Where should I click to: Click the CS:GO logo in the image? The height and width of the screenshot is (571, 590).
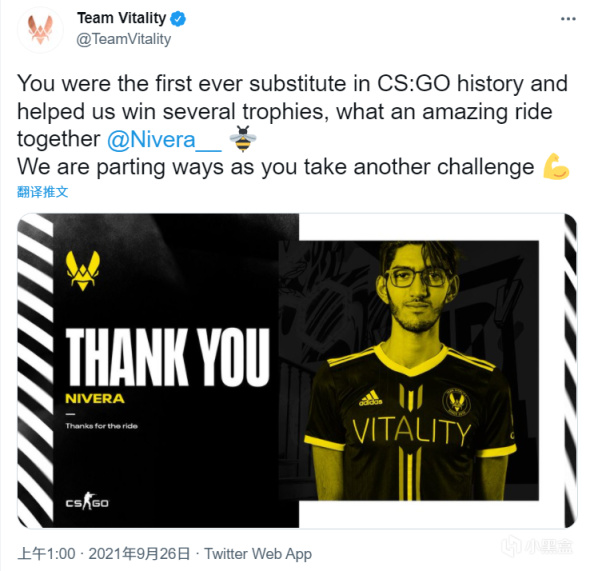tap(87, 501)
